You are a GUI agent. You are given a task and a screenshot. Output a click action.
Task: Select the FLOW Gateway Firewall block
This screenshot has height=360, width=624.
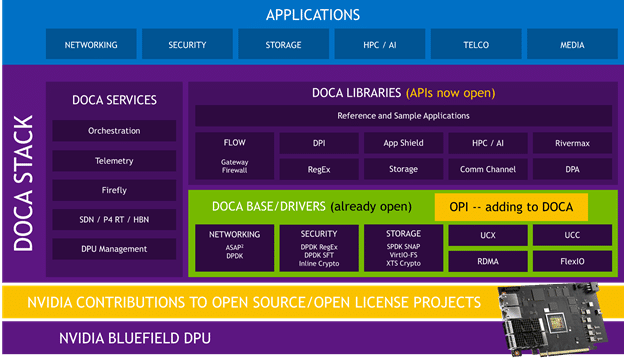[234, 156]
